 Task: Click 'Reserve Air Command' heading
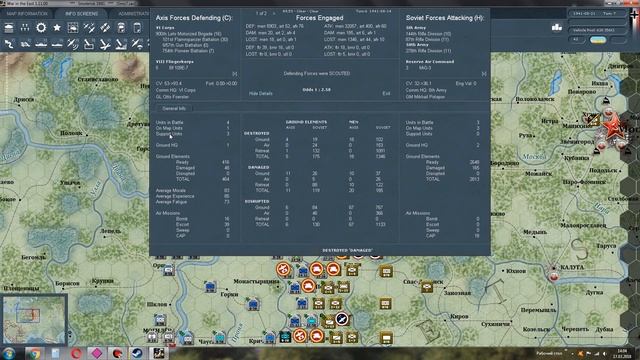click(x=429, y=62)
